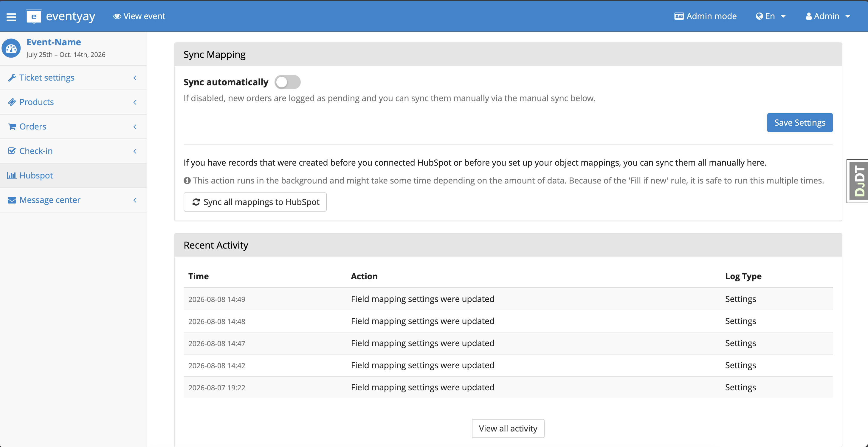Click the envelope icon for Message center
This screenshot has height=447, width=868.
tap(12, 200)
